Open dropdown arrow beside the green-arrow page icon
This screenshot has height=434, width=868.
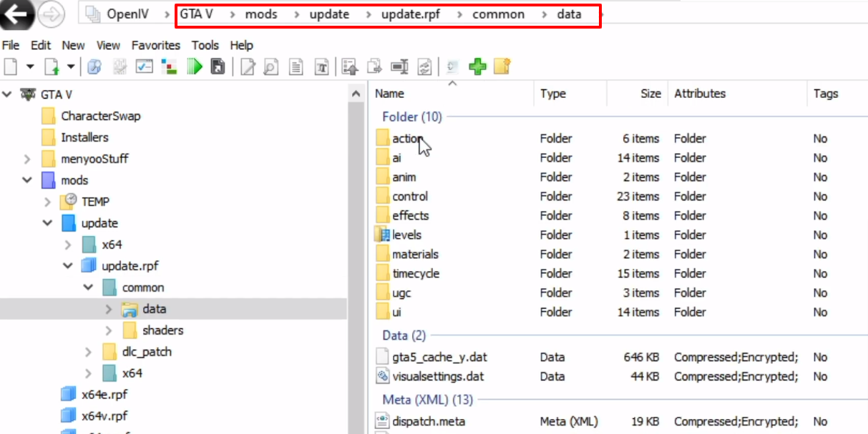pos(71,66)
